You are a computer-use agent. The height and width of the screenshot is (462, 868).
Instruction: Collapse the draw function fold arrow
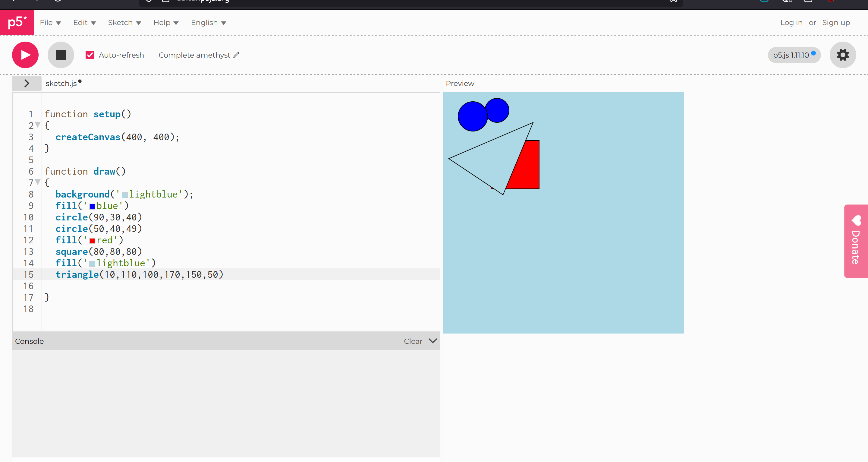click(38, 182)
